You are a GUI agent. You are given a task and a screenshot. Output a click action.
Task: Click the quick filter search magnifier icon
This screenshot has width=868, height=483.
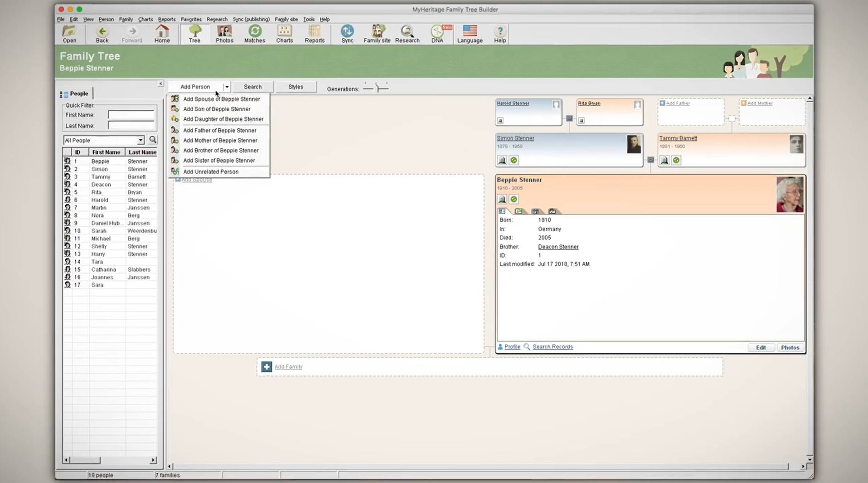pos(153,140)
